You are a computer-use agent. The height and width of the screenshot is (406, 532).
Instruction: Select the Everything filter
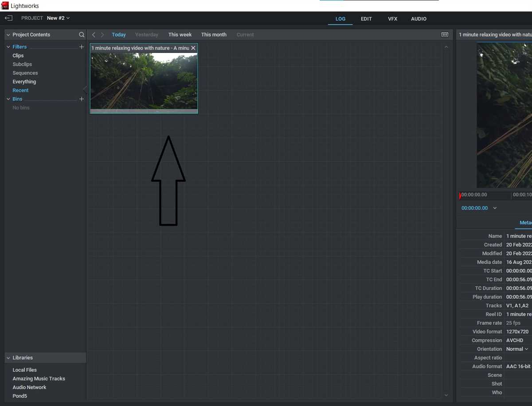[24, 82]
